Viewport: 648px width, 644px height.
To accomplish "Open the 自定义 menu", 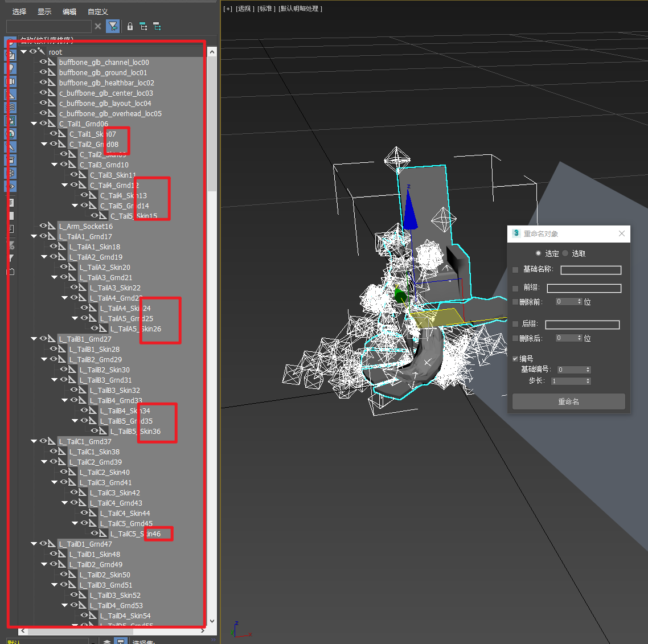I will click(x=97, y=11).
